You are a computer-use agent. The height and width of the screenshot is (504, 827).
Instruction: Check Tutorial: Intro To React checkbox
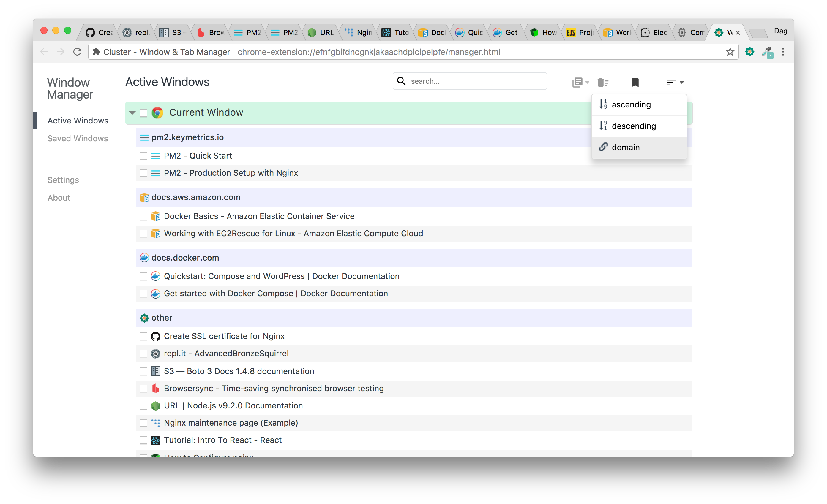143,440
